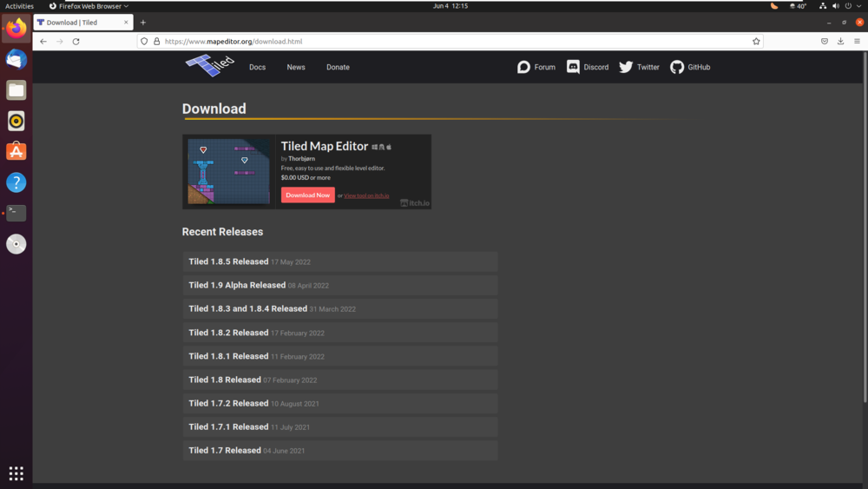Reload the page with the refresh icon
Screen dimensions: 868x489
pyautogui.click(x=76, y=42)
